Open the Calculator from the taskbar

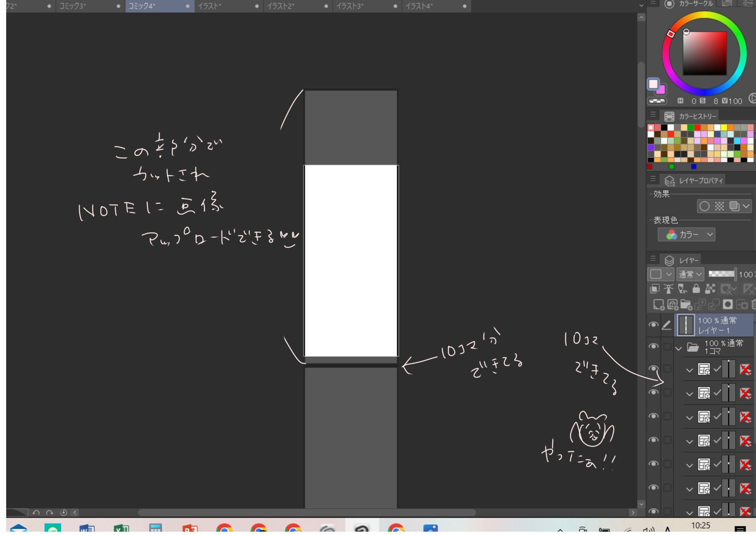pos(155,528)
